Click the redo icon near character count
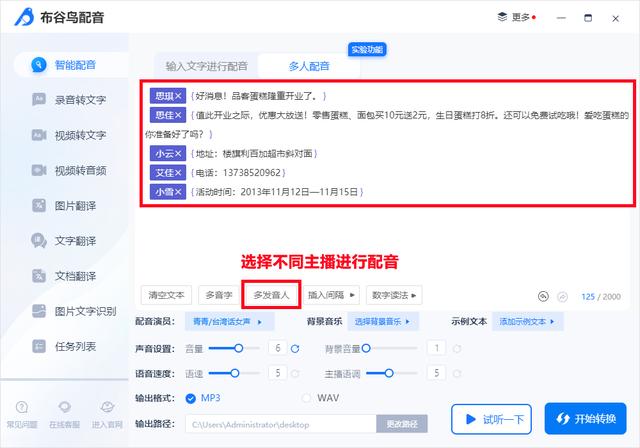This screenshot has width=640, height=448. [562, 297]
